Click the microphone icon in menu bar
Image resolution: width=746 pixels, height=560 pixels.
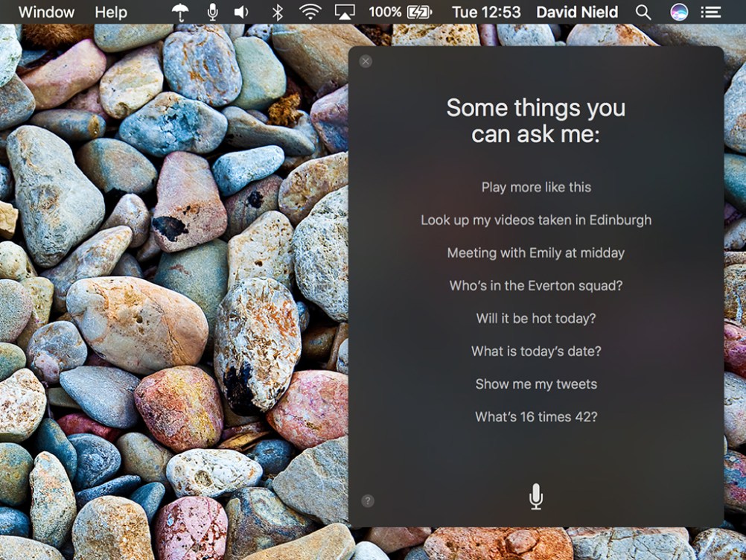point(213,12)
